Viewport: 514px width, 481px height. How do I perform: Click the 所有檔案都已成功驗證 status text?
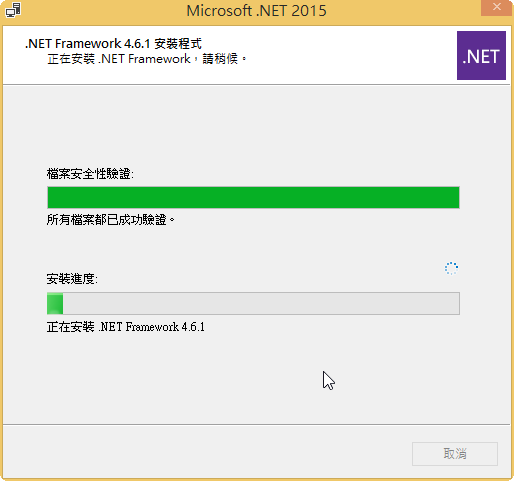tap(111, 220)
